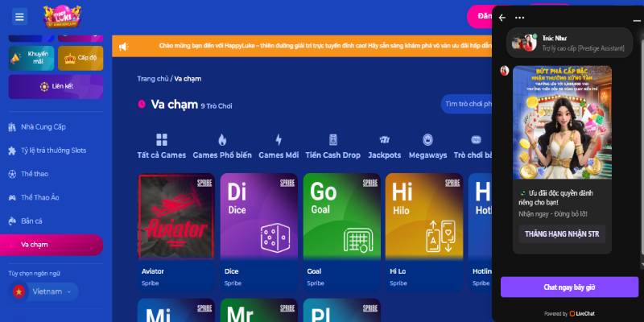Open Goal game thumbnail

coord(341,217)
